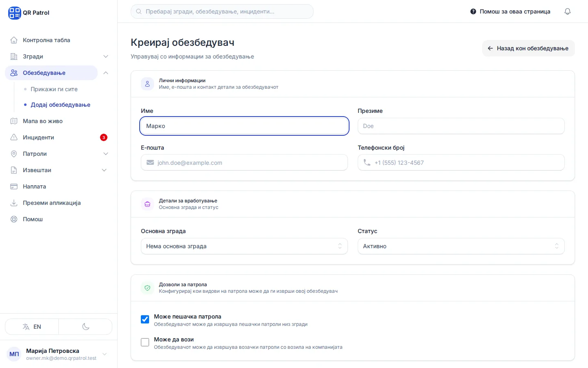The width and height of the screenshot is (588, 368).
Task: Click the top search bar
Action: click(x=222, y=11)
